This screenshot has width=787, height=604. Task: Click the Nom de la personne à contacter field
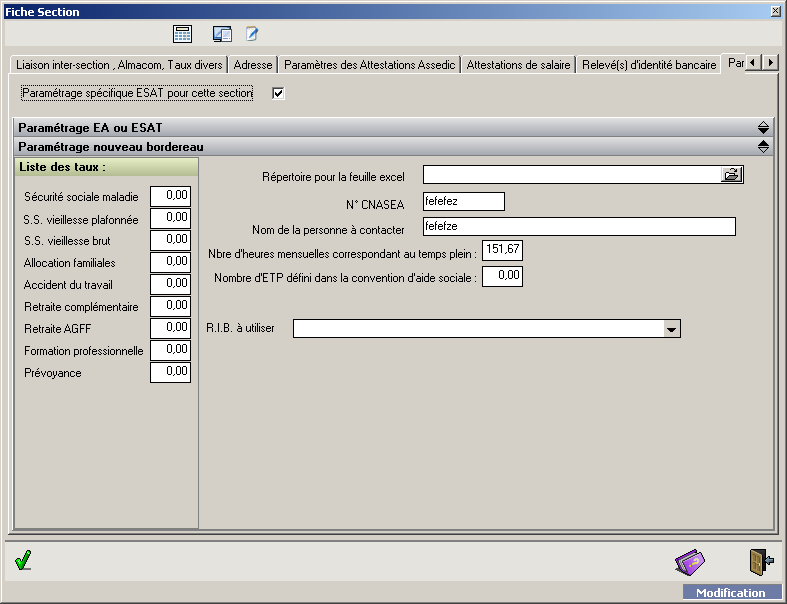(579, 227)
